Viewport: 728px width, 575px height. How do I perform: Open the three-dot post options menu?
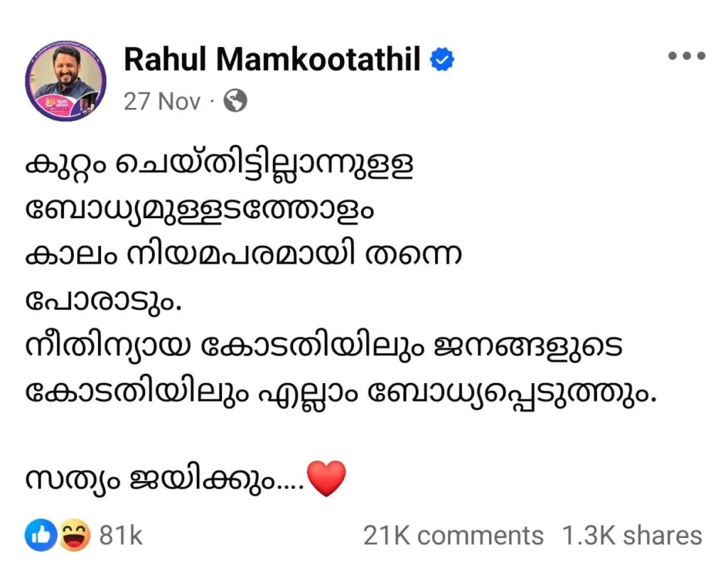(686, 57)
